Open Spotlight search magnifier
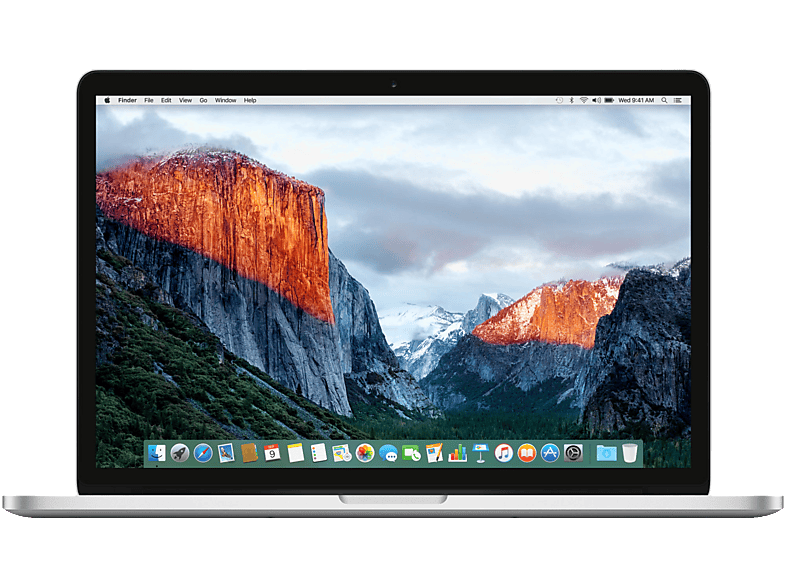The image size is (786, 587). click(664, 100)
